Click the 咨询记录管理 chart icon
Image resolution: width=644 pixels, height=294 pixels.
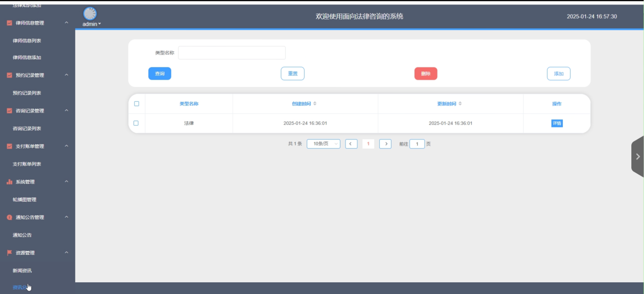[9, 111]
